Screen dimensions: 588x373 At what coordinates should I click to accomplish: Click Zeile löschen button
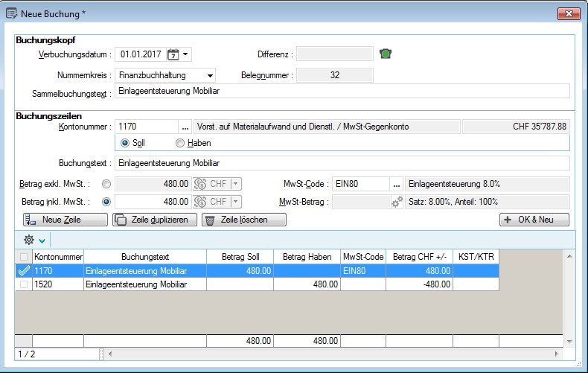click(x=243, y=220)
